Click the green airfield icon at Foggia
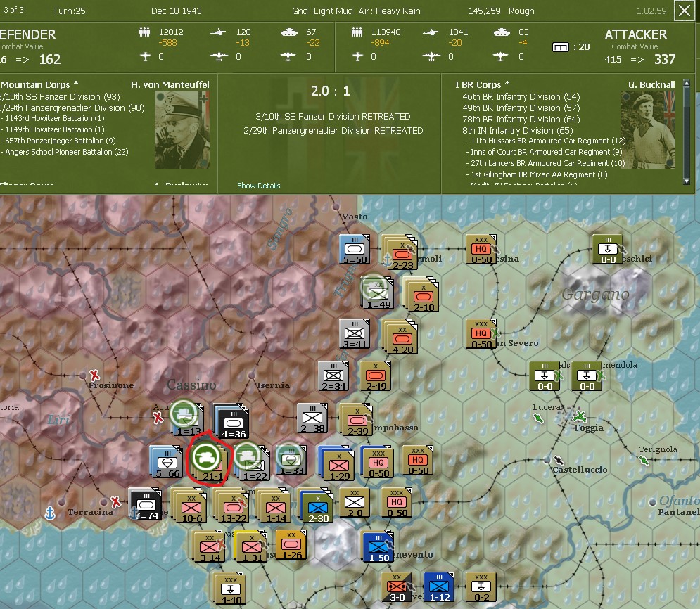 580,417
